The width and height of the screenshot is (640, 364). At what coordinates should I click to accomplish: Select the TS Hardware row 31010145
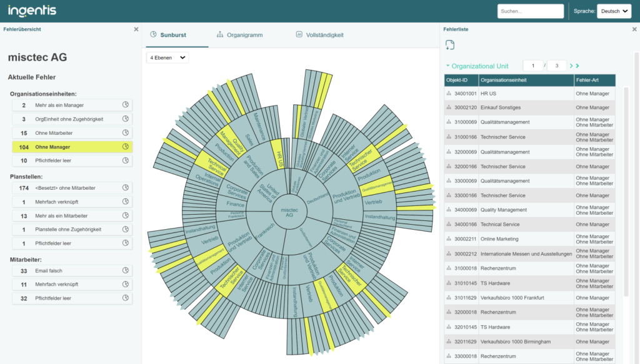point(530,283)
